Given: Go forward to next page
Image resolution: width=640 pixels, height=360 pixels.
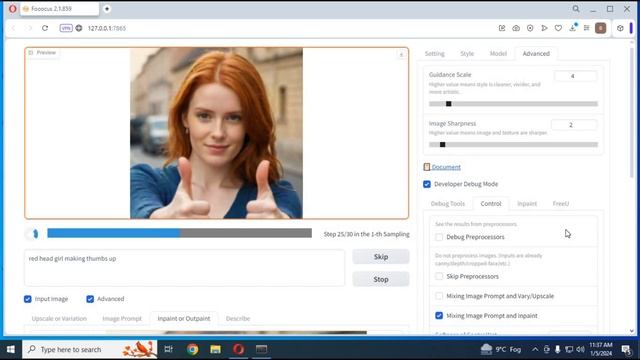Looking at the screenshot, I should 29,28.
